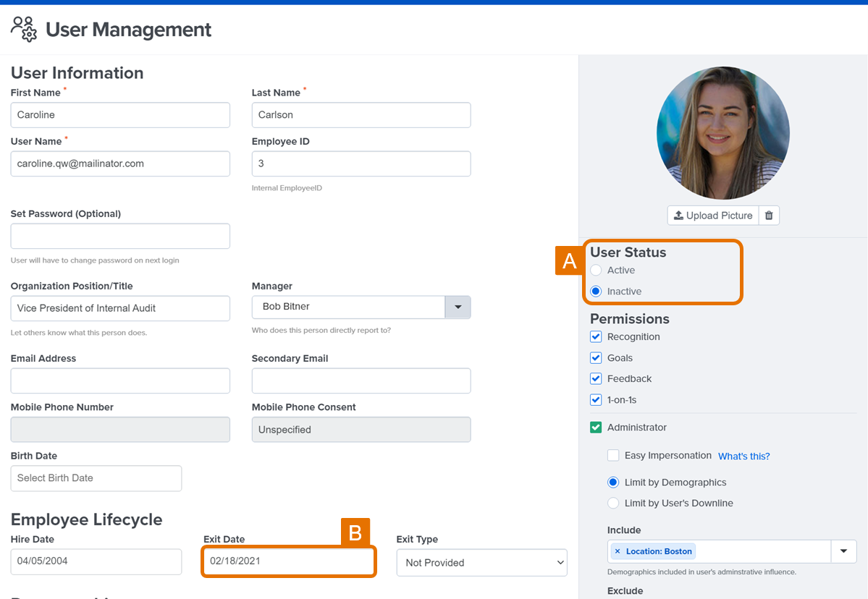The width and height of the screenshot is (868, 599).
Task: Click the Secondary Email field
Action: [x=361, y=381]
